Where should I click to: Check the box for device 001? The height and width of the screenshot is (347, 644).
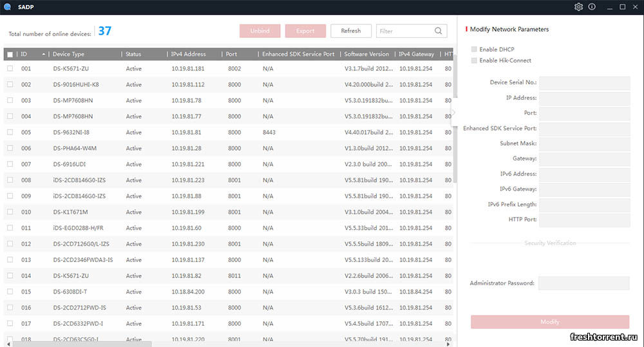(x=10, y=69)
